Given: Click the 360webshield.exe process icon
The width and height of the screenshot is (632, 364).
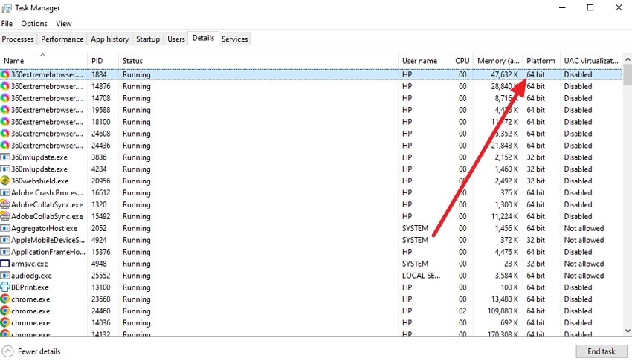Looking at the screenshot, I should point(5,181).
